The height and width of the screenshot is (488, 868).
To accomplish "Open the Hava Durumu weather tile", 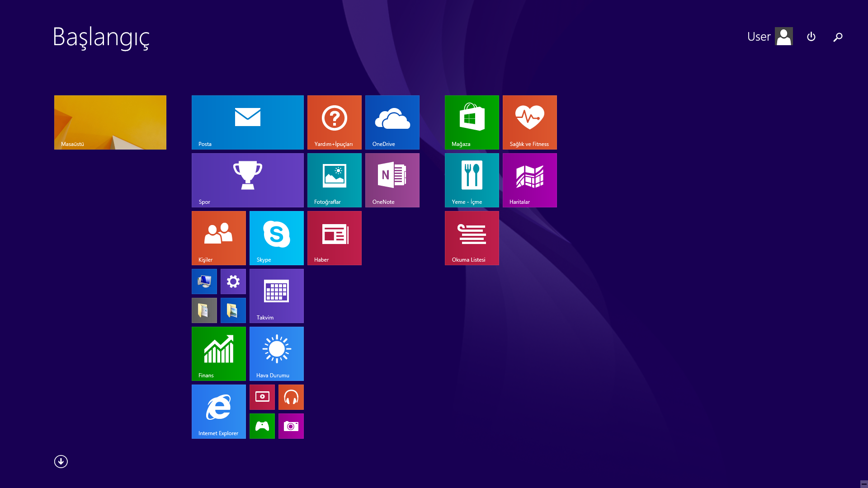I will 276,353.
